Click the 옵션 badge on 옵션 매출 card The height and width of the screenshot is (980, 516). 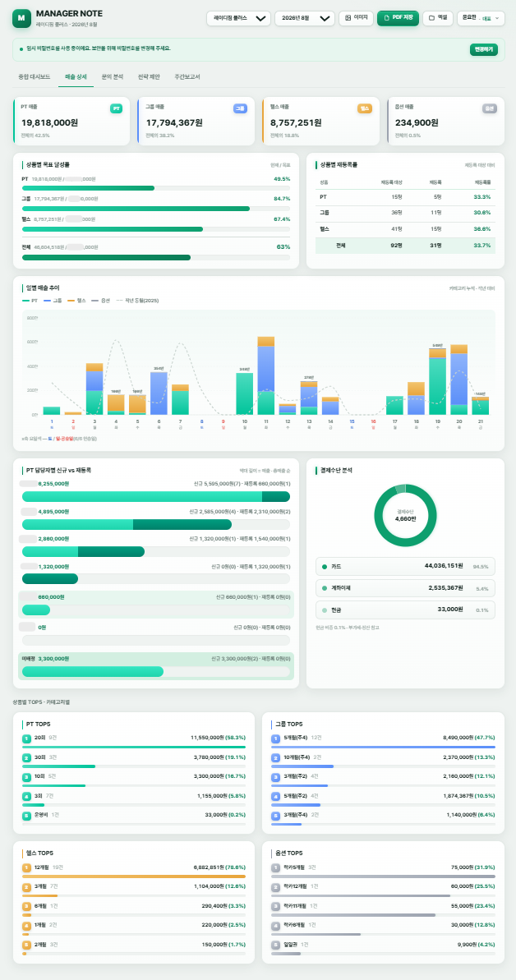click(x=489, y=108)
